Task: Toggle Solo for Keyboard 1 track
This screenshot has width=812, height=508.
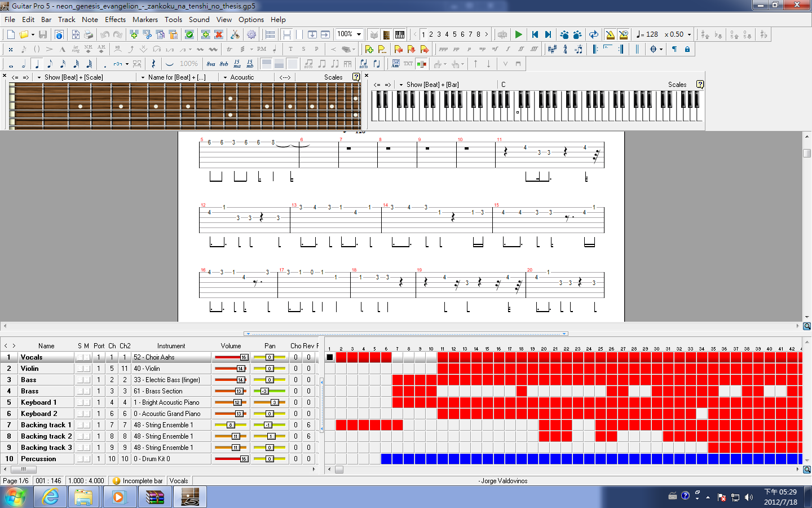Action: pos(80,402)
